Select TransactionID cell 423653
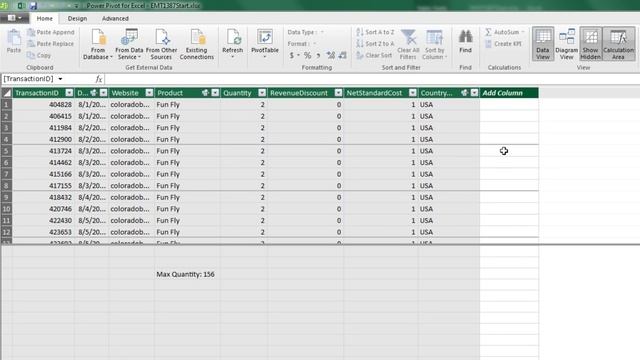 pyautogui.click(x=43, y=232)
